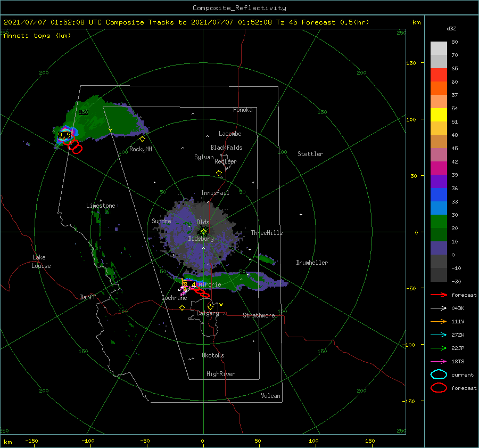Click the yellow diamond marker below Cochrane

coord(183,308)
